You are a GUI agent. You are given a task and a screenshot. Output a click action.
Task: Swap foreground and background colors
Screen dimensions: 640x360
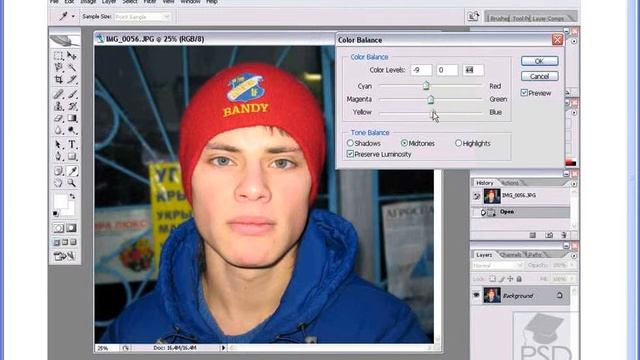pyautogui.click(x=72, y=196)
